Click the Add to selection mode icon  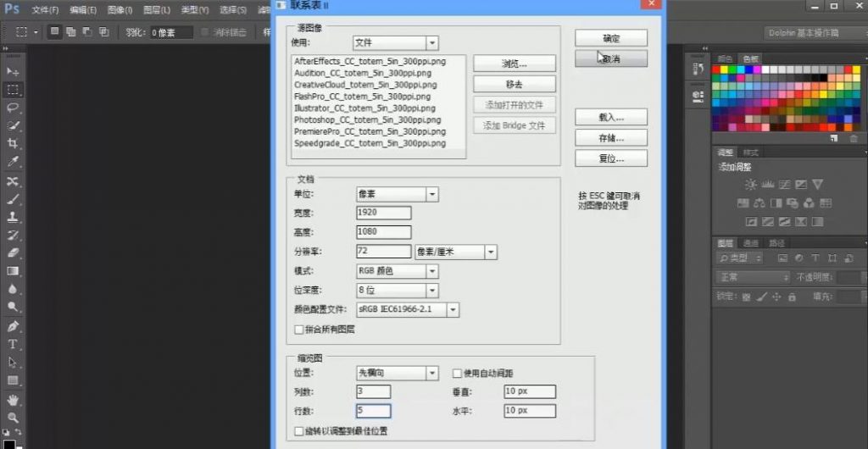pyautogui.click(x=71, y=32)
